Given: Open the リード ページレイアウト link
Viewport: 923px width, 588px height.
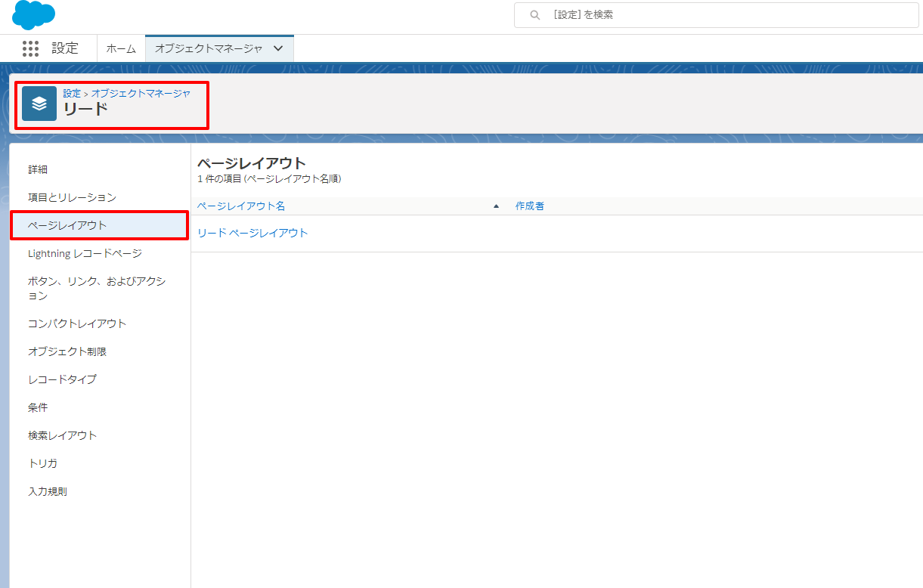Looking at the screenshot, I should (252, 233).
